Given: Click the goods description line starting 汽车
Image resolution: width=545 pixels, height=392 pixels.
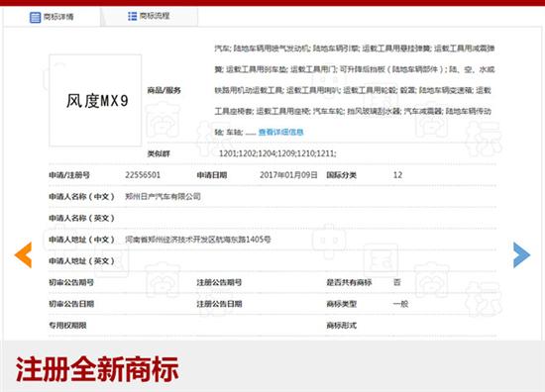Looking at the screenshot, I should [355, 49].
